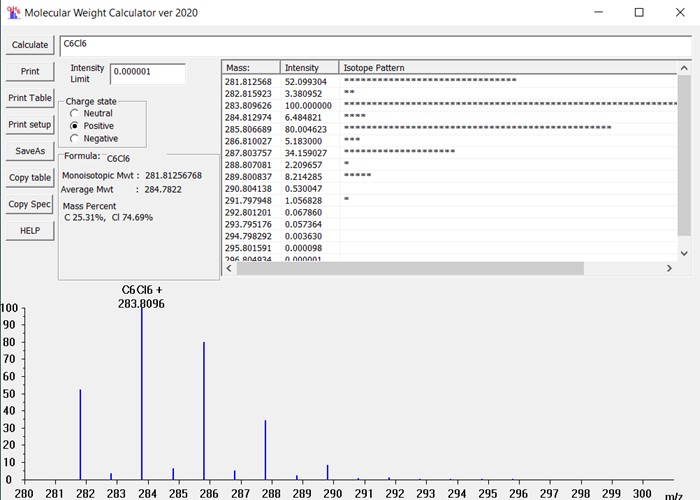700x500 pixels.
Task: Click the formula input field containing C6Cl6
Action: tap(375, 46)
